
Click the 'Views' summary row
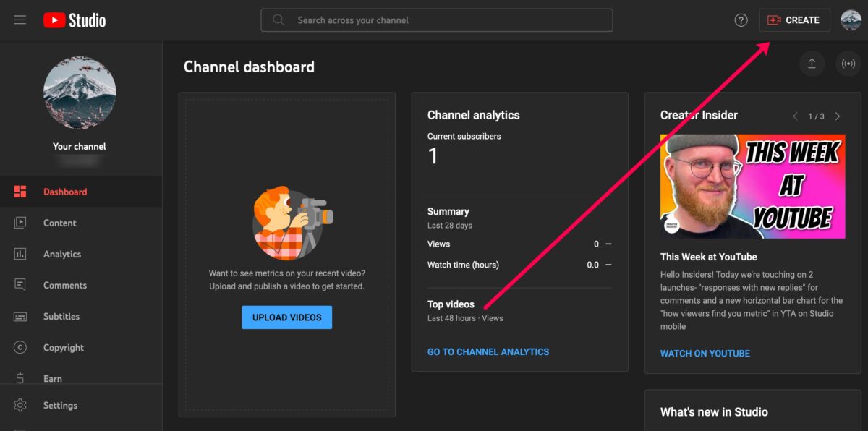(x=519, y=244)
